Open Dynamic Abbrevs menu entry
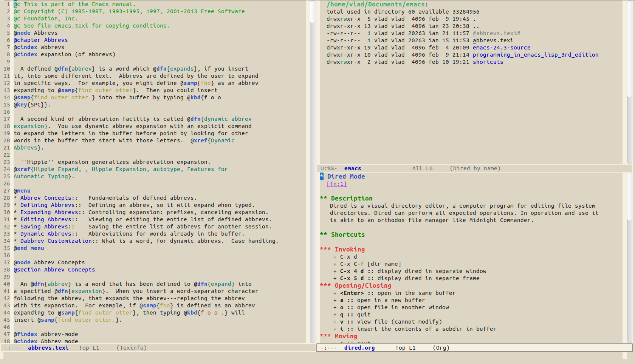 46,234
